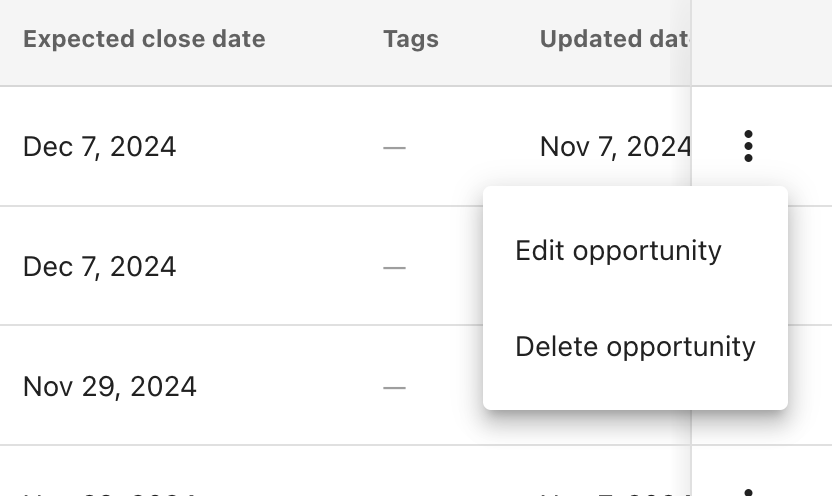Select Delete opportunity in the context menu

[635, 347]
